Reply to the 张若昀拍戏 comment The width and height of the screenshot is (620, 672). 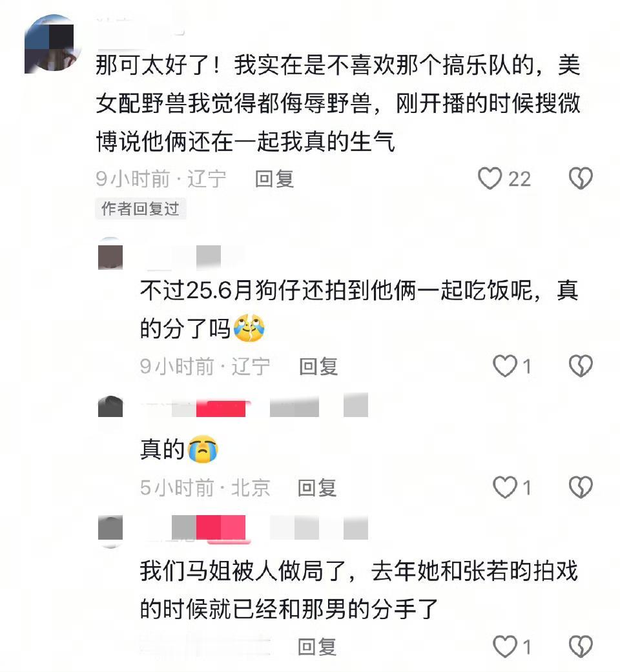[x=317, y=647]
